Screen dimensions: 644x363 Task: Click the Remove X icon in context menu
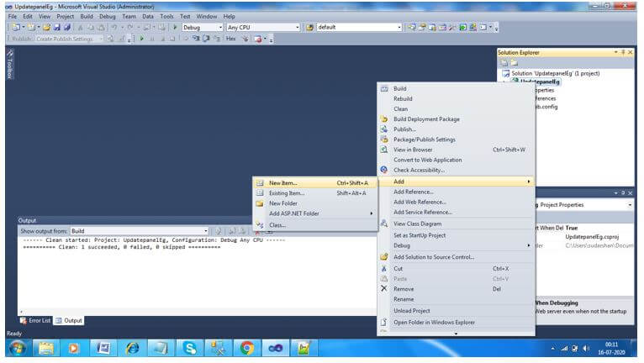(x=384, y=289)
